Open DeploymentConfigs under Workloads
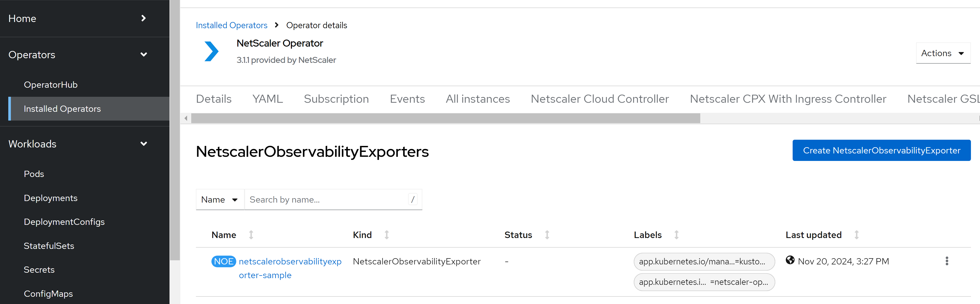Screen dimensions: 980x304 click(64, 222)
